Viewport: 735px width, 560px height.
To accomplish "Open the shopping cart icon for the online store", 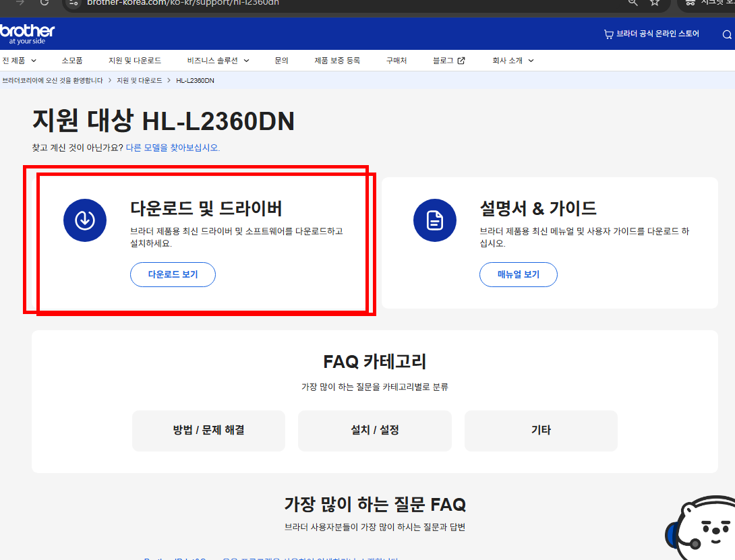I will [x=608, y=34].
